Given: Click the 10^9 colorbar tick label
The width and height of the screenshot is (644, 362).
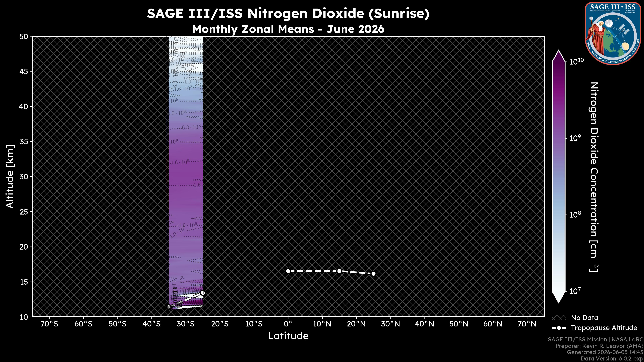Looking at the screenshot, I should [x=575, y=138].
